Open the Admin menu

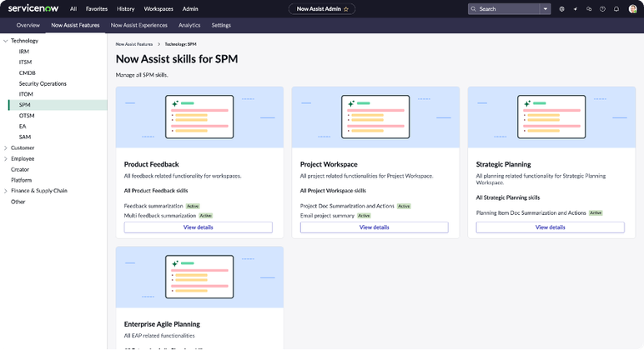point(190,8)
